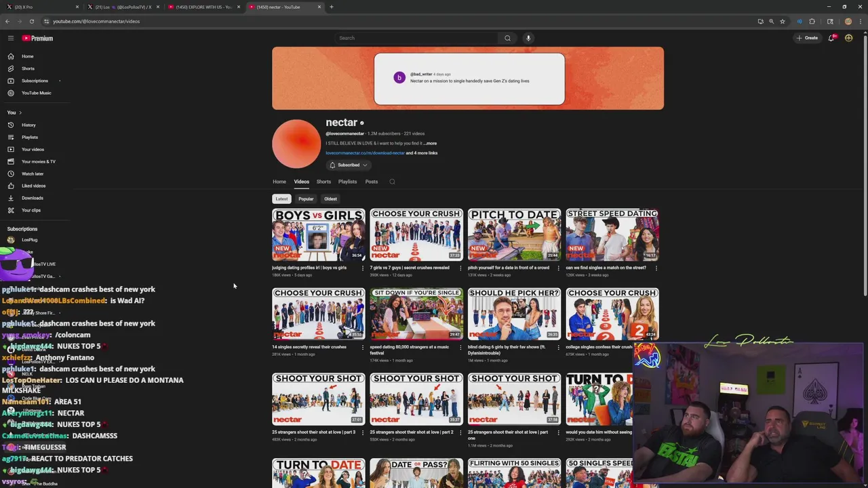Click the zoom magnifier in address bar

(x=771, y=21)
